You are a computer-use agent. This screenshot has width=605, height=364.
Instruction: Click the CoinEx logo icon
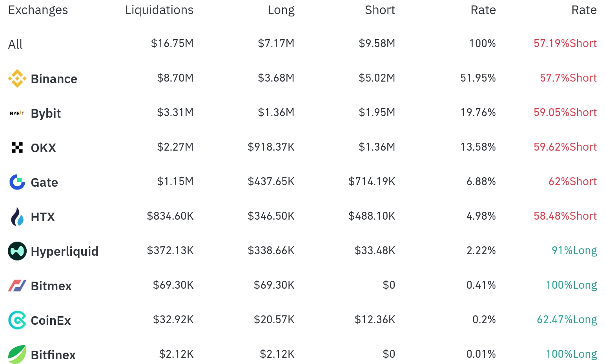coord(17,320)
